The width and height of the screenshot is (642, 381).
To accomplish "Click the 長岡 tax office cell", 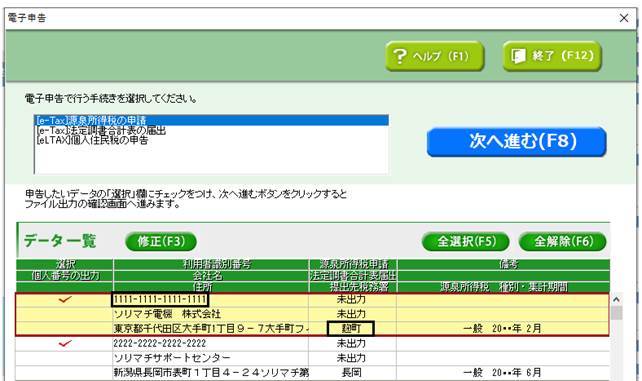I will click(x=352, y=372).
